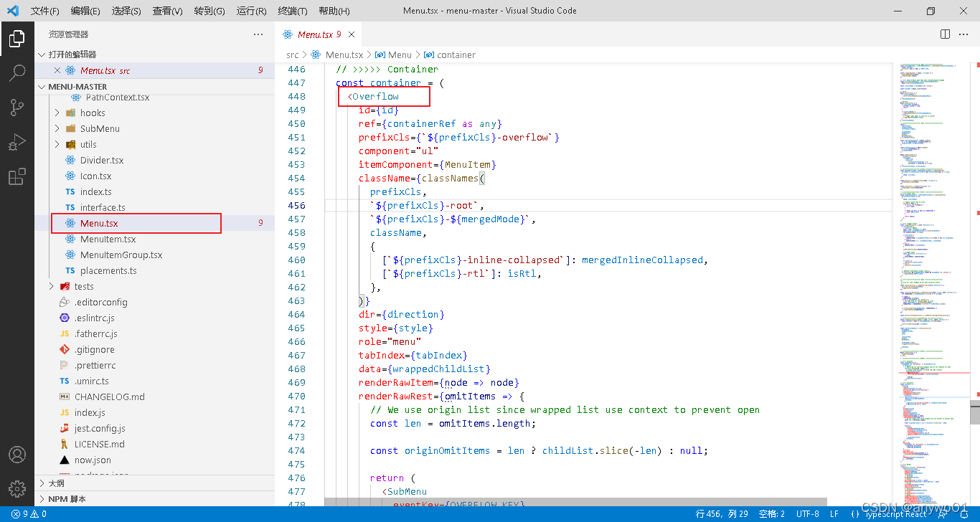Screen dimensions: 980x522
Task: Open 帮助(H) menu
Action: [334, 11]
